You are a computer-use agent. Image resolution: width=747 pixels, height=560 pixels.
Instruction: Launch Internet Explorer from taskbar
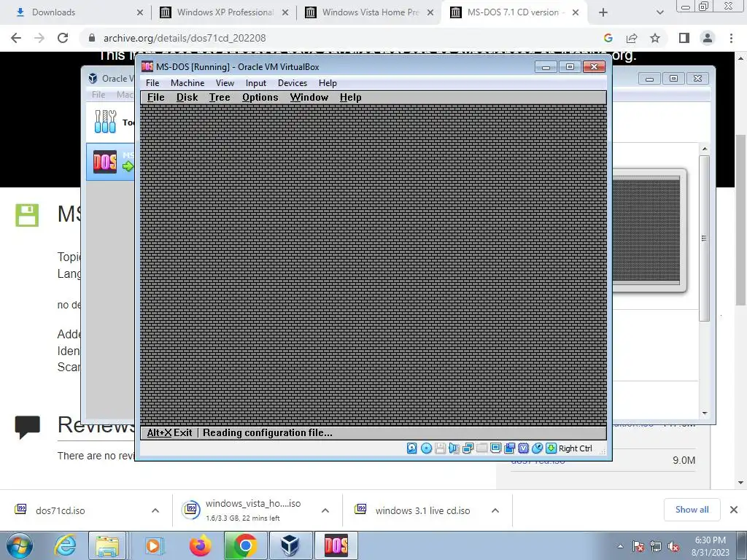pyautogui.click(x=65, y=545)
